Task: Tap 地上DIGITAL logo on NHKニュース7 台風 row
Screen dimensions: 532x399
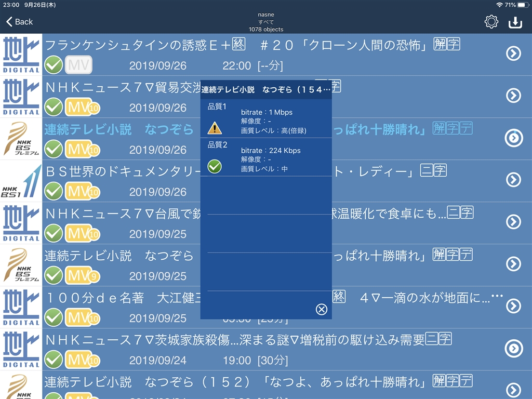Action: [21, 223]
